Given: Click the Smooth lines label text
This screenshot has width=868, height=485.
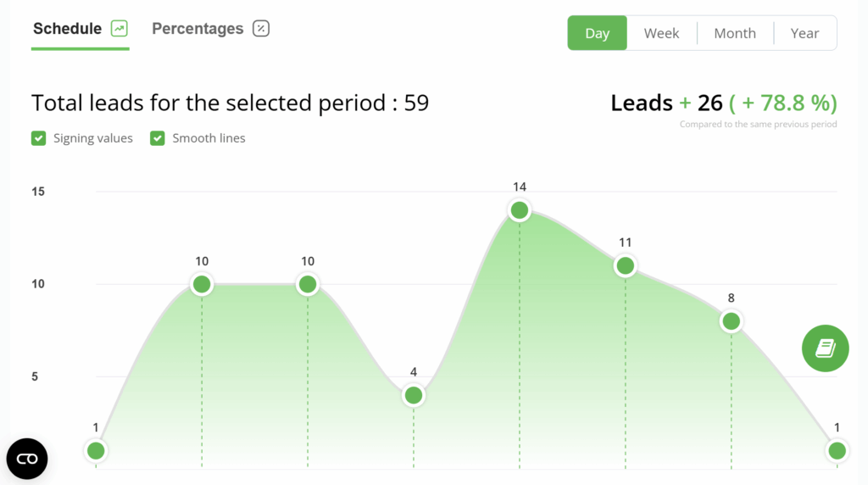Looking at the screenshot, I should tap(209, 138).
